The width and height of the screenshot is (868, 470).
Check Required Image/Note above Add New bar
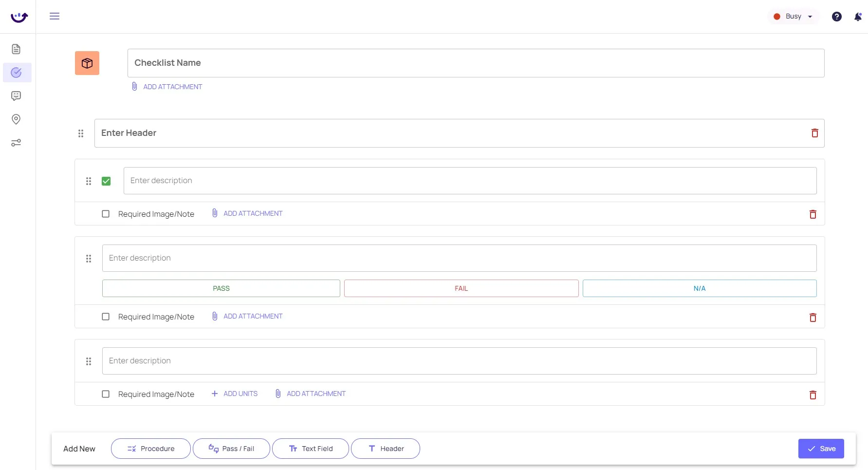tap(106, 394)
